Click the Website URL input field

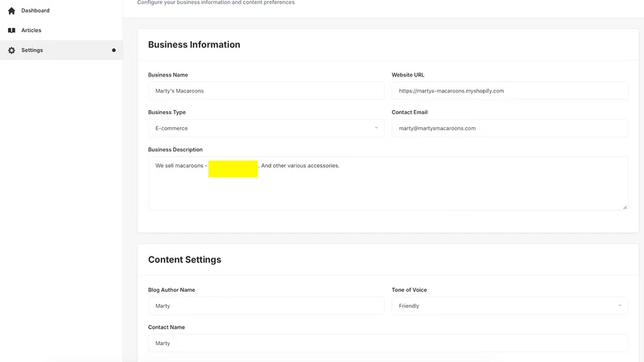coord(510,91)
